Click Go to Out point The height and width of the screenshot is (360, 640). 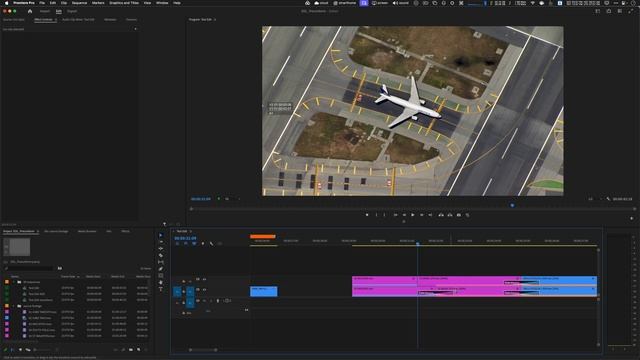point(430,215)
